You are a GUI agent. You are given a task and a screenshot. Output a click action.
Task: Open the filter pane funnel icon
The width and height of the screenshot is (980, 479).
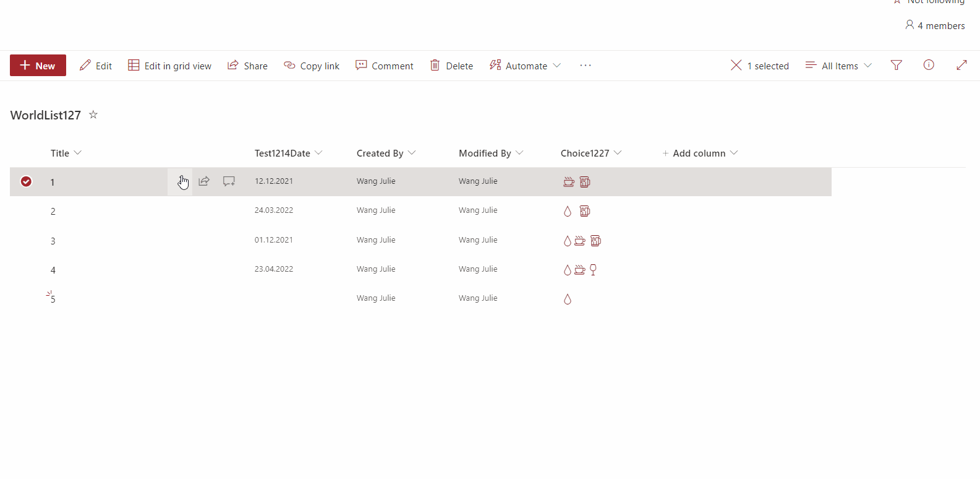tap(897, 65)
